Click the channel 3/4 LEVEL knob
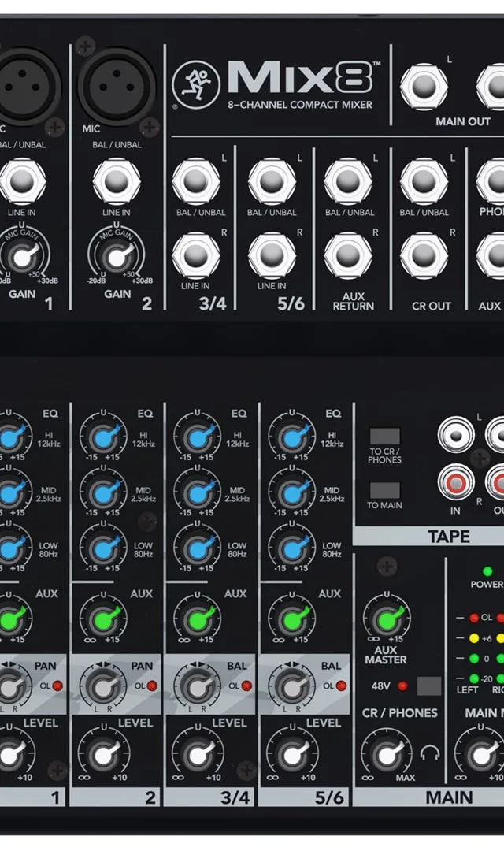Image resolution: width=504 pixels, height=851 pixels. (198, 754)
